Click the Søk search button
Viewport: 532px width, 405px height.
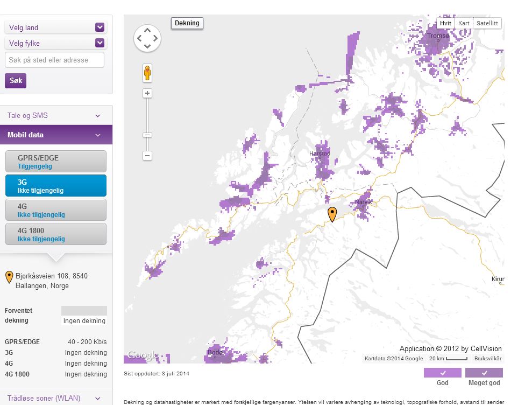[16, 81]
